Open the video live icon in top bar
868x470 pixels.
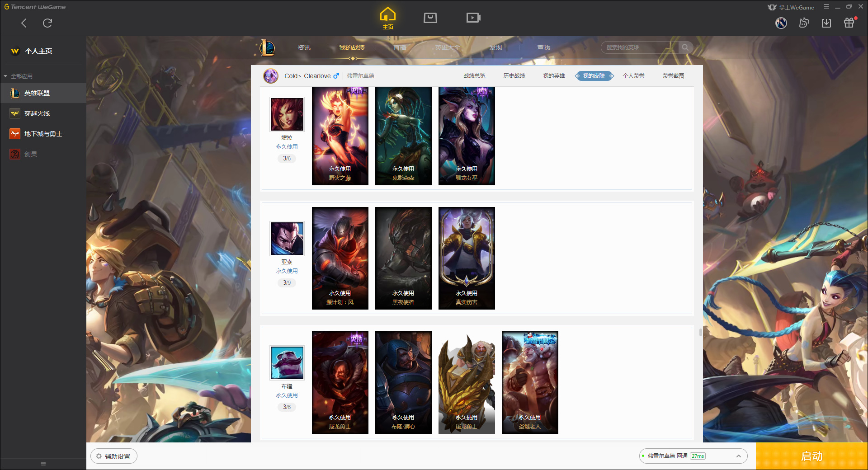tap(473, 18)
